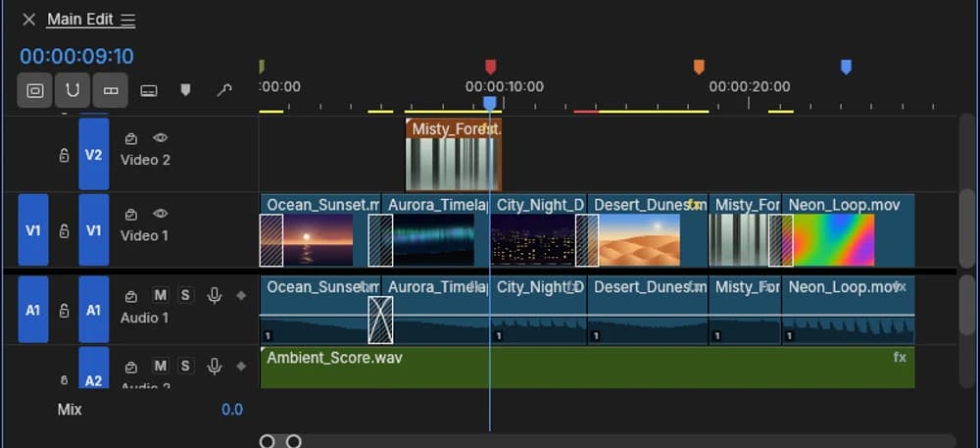Select the V2 track target button
The width and height of the screenshot is (980, 448).
(x=94, y=154)
